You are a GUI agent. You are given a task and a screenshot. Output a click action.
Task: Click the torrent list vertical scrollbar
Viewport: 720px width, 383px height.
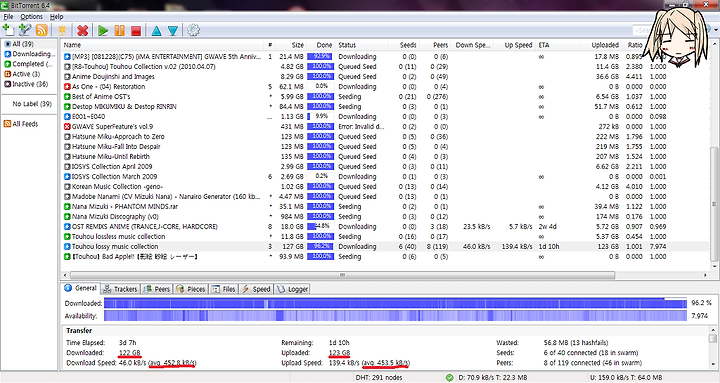(713, 203)
